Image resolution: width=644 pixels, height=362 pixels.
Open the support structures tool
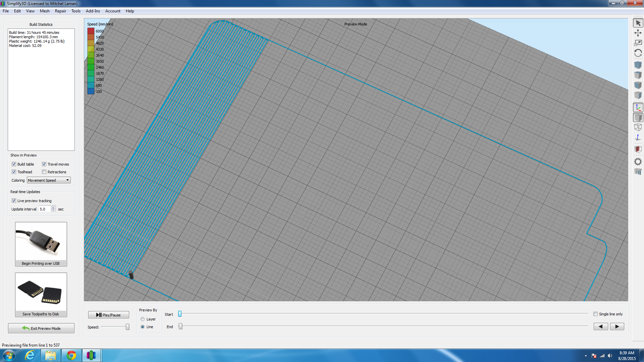pos(638,172)
